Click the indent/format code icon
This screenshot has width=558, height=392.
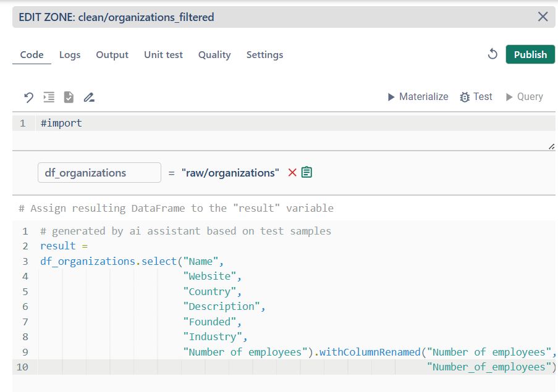tap(49, 97)
